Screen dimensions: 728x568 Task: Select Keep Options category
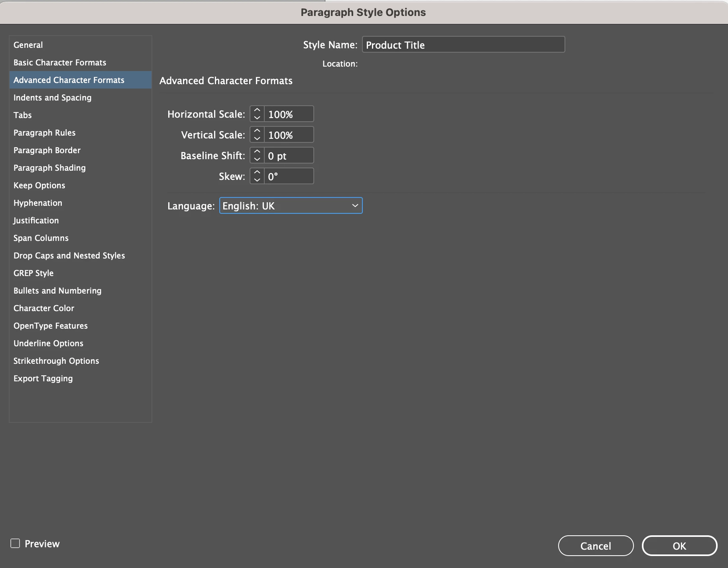[x=80, y=185]
